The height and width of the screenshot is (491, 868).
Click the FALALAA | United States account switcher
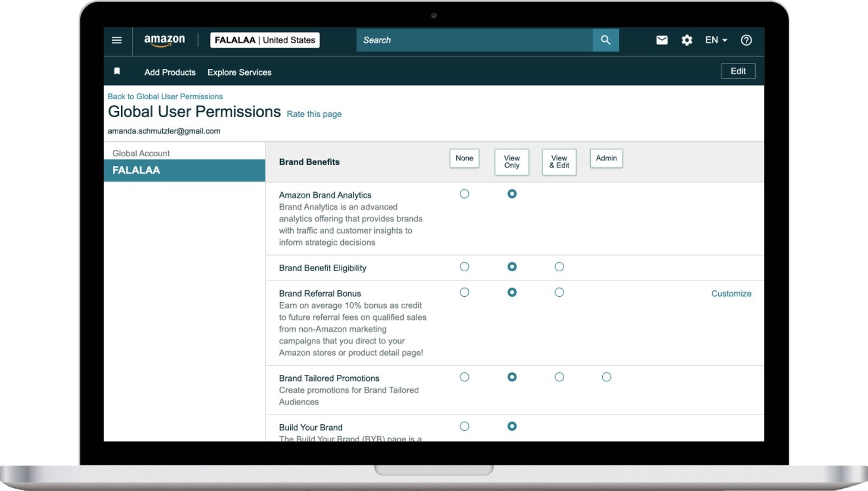coord(265,40)
